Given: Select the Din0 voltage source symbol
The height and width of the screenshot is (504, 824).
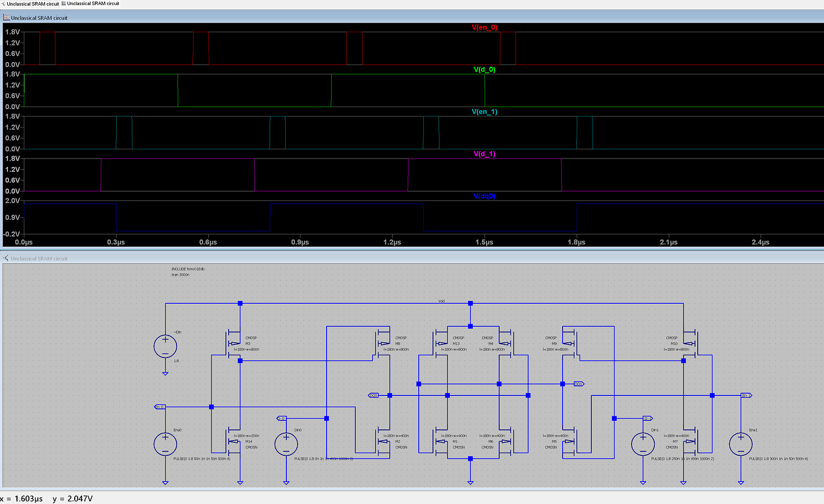Looking at the screenshot, I should tap(286, 444).
